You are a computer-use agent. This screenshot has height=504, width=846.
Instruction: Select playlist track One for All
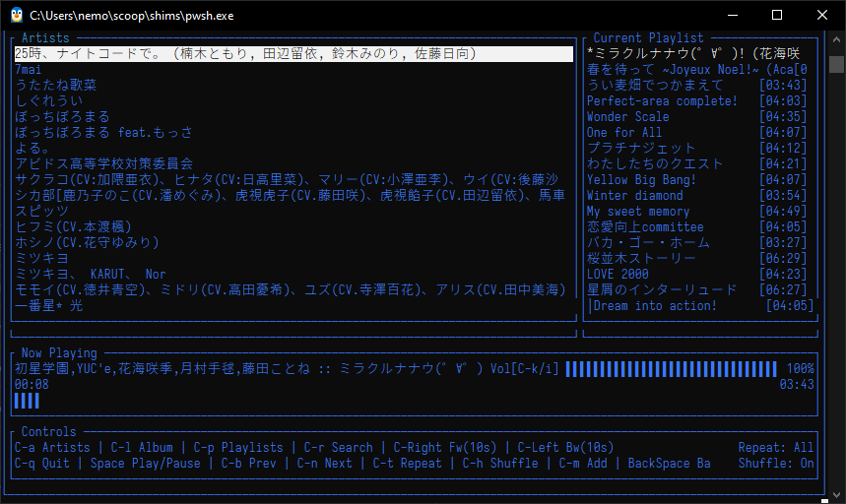tap(697, 133)
